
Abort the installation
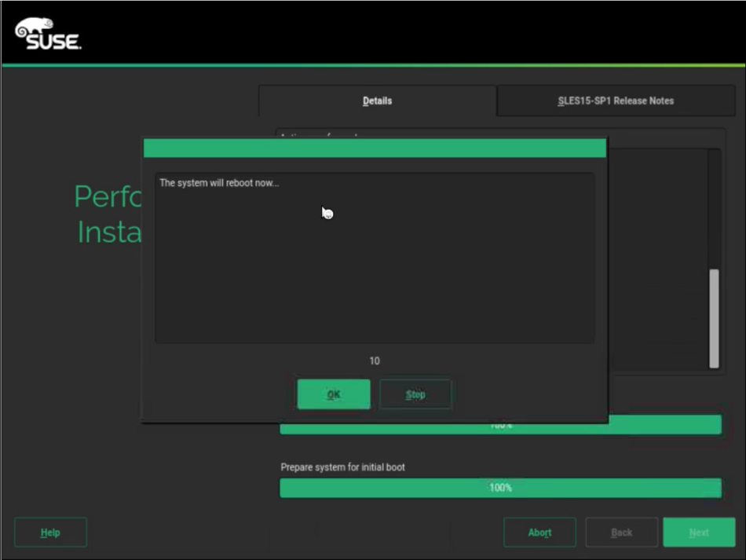point(539,533)
